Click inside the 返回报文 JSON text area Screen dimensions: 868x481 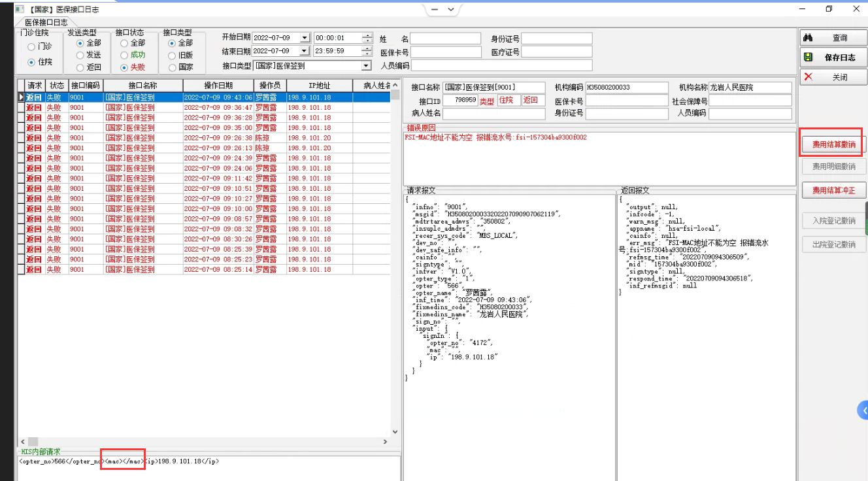click(706, 337)
